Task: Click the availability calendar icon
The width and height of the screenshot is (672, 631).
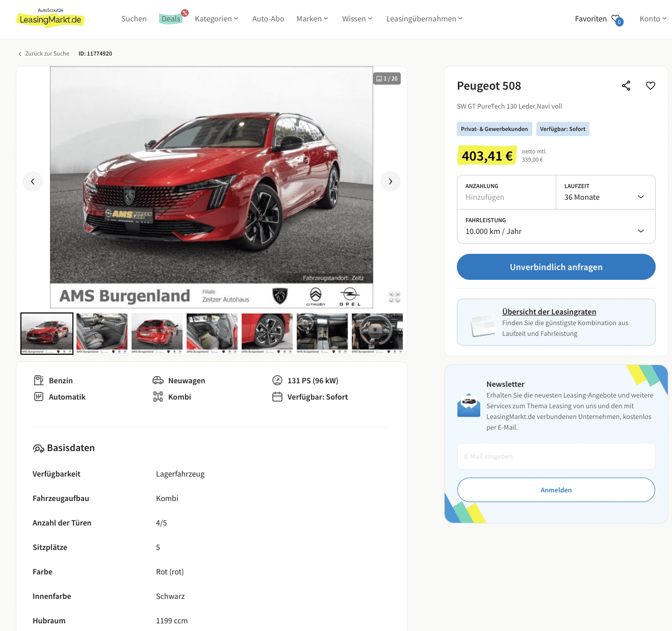Action: [277, 397]
